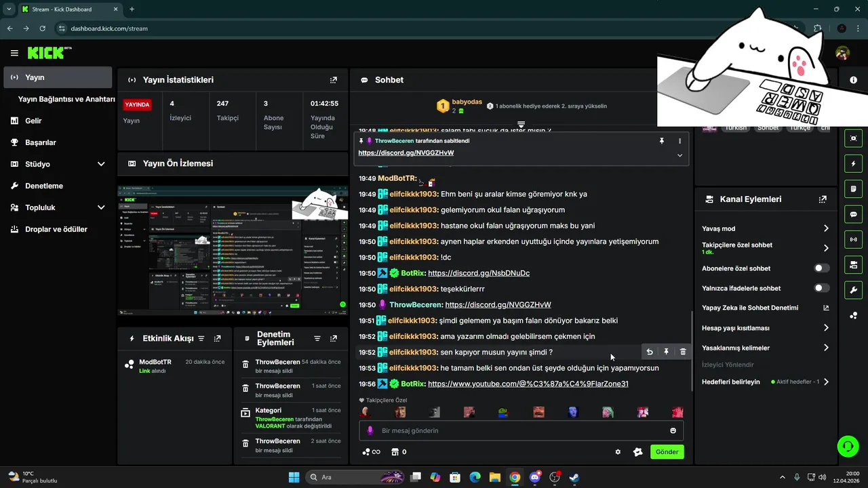Select Yayın in the sidebar

coord(58,77)
